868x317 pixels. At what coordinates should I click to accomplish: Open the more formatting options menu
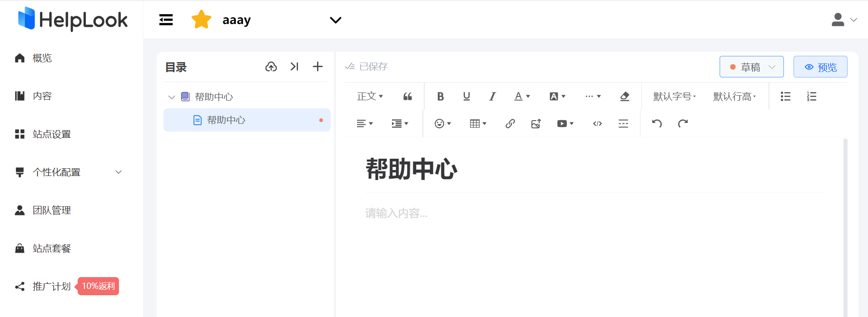[x=593, y=97]
